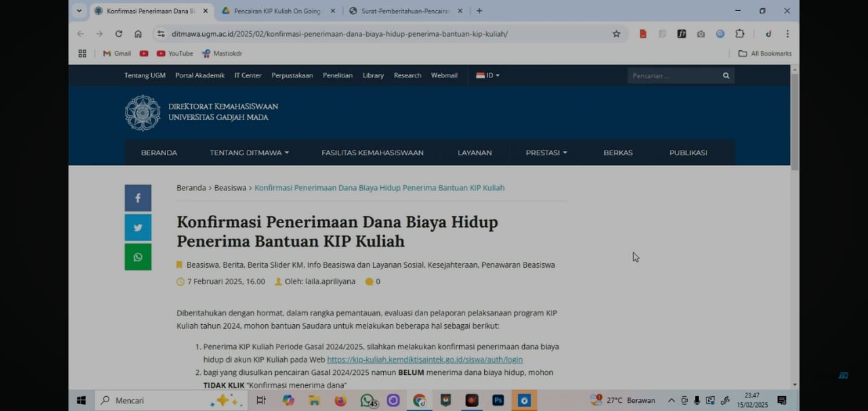
Task: Click the address bar URL
Action: point(339,34)
